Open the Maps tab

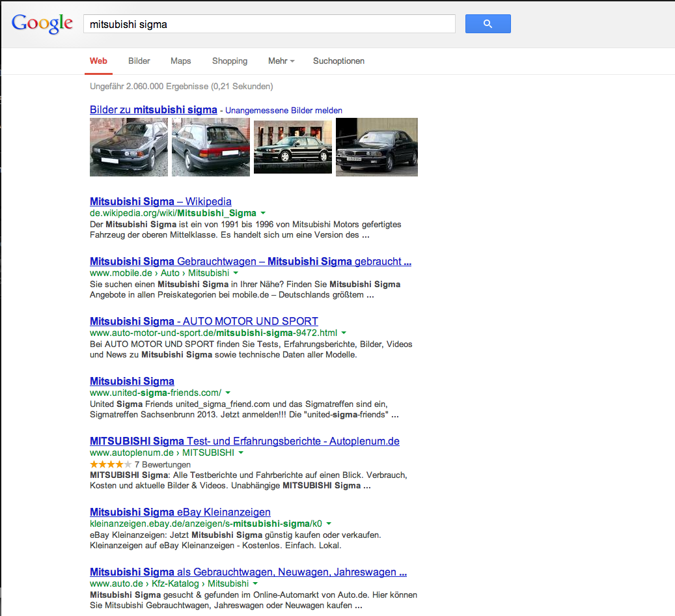click(181, 61)
